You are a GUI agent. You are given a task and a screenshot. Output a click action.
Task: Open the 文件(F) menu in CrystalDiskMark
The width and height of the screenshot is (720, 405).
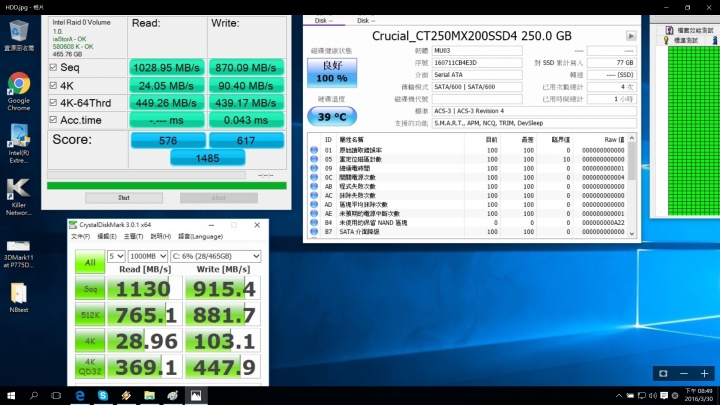click(x=80, y=236)
